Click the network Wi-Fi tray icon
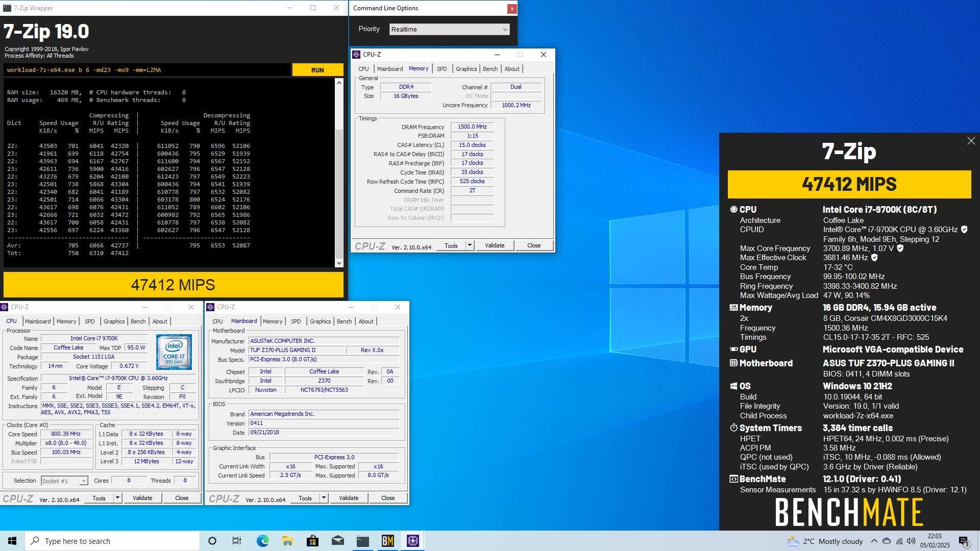The image size is (980, 551). (899, 541)
